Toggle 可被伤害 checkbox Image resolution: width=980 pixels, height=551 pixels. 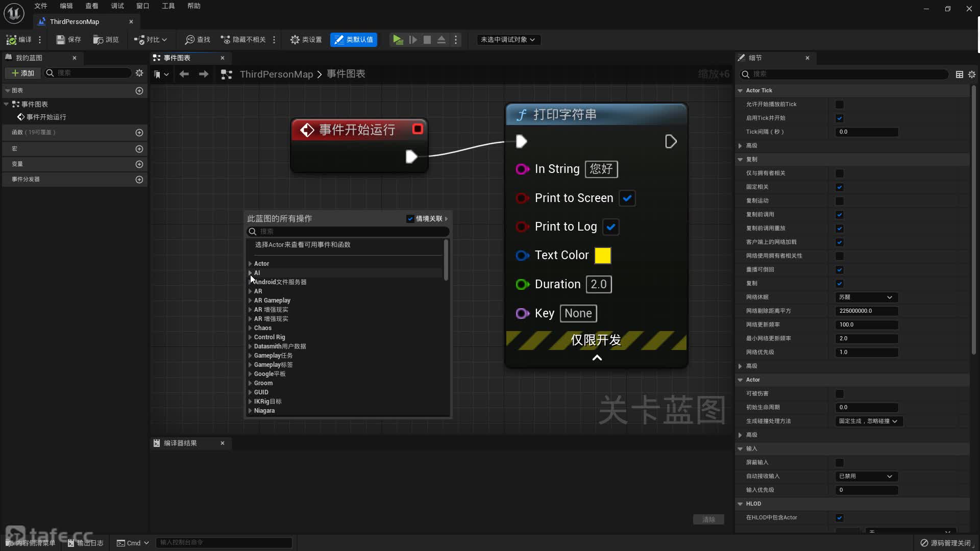click(x=840, y=394)
